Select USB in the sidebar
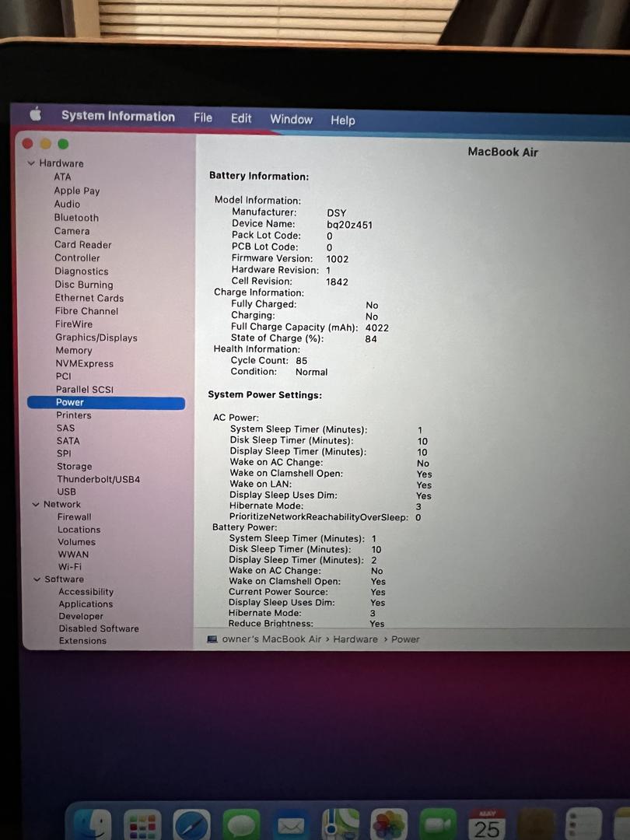 click(x=66, y=492)
